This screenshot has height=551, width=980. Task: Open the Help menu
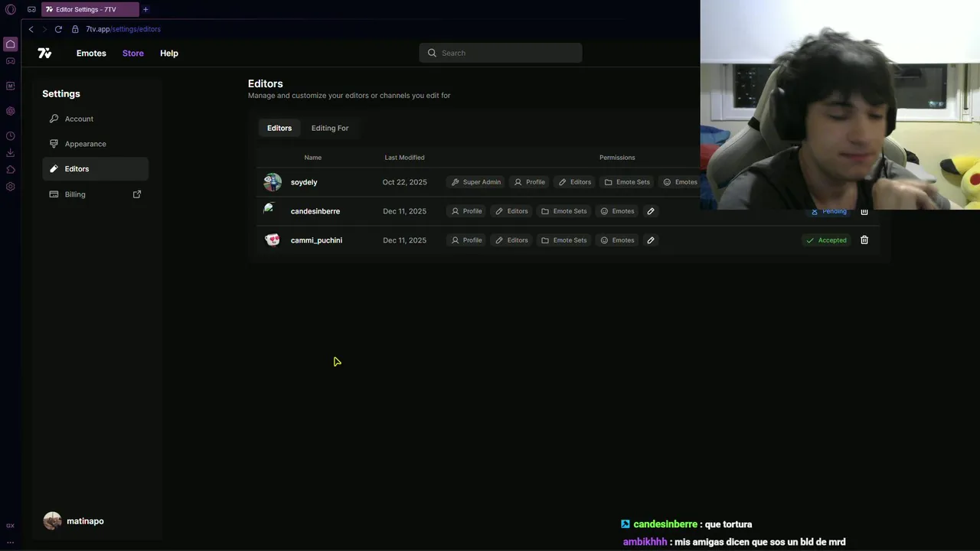point(169,53)
